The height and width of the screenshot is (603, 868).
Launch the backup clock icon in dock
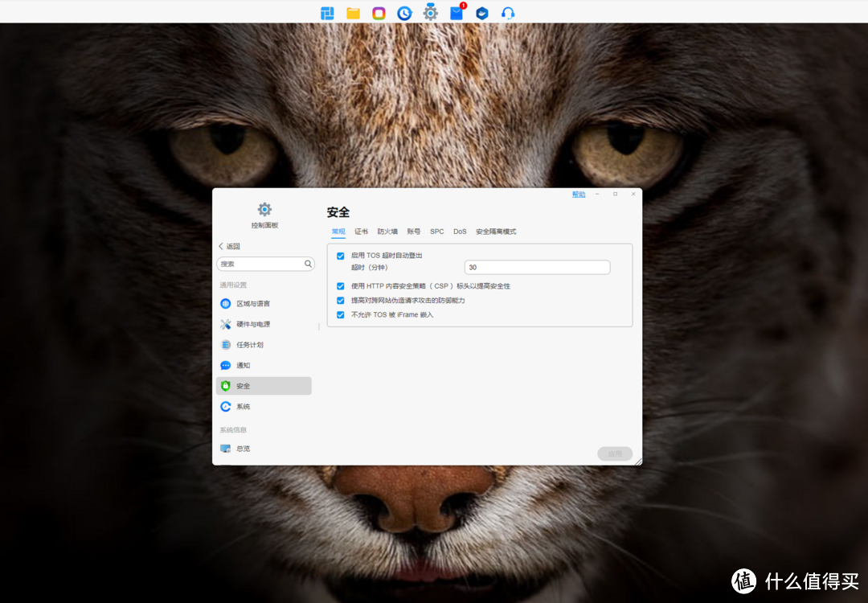tap(404, 13)
